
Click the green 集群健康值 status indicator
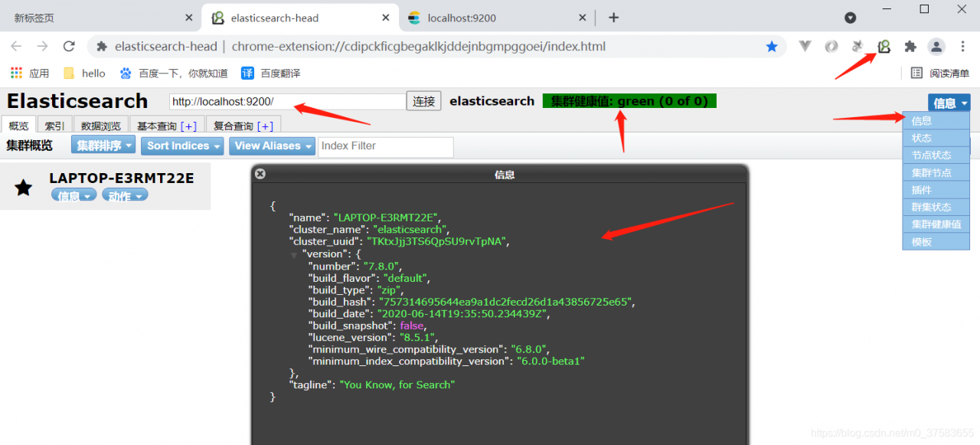point(629,101)
